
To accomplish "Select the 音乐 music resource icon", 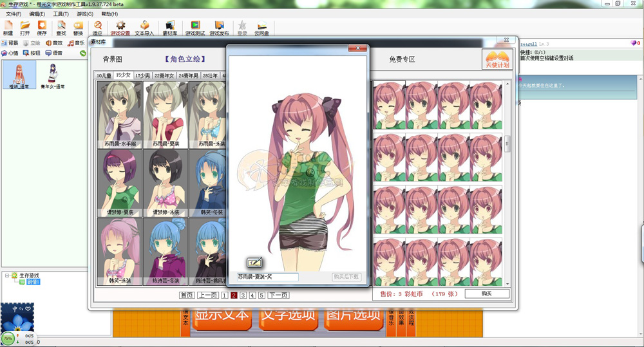I will coord(76,42).
